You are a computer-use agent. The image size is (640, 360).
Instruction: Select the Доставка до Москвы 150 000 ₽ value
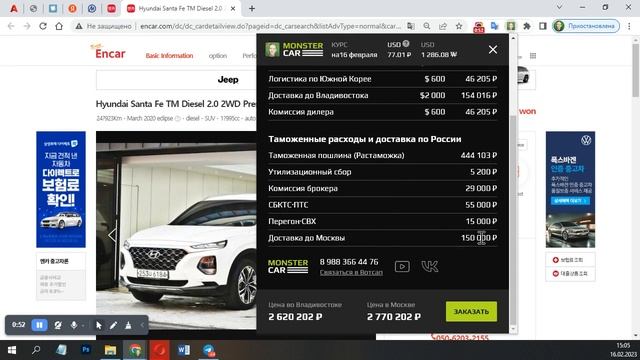479,238
